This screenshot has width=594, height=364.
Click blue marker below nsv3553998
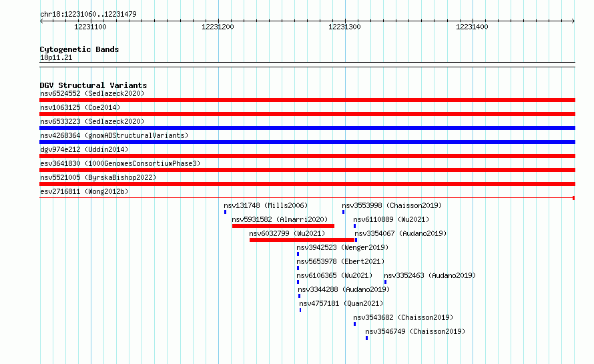343,212
